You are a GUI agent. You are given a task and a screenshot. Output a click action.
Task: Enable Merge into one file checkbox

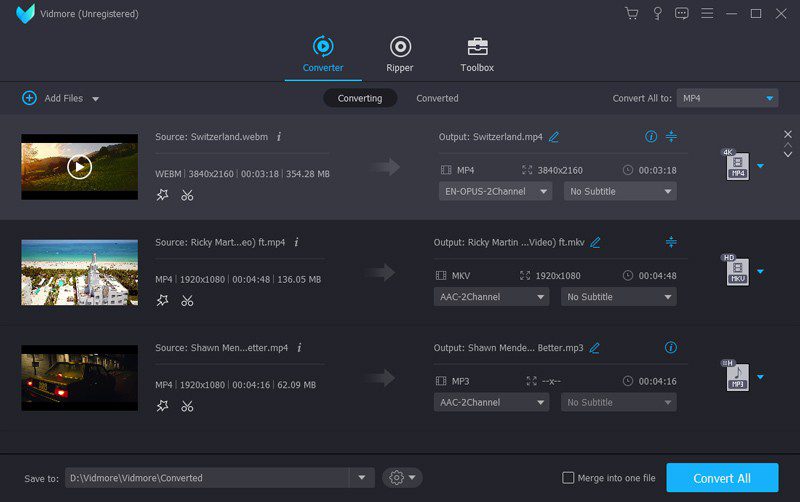pos(568,478)
